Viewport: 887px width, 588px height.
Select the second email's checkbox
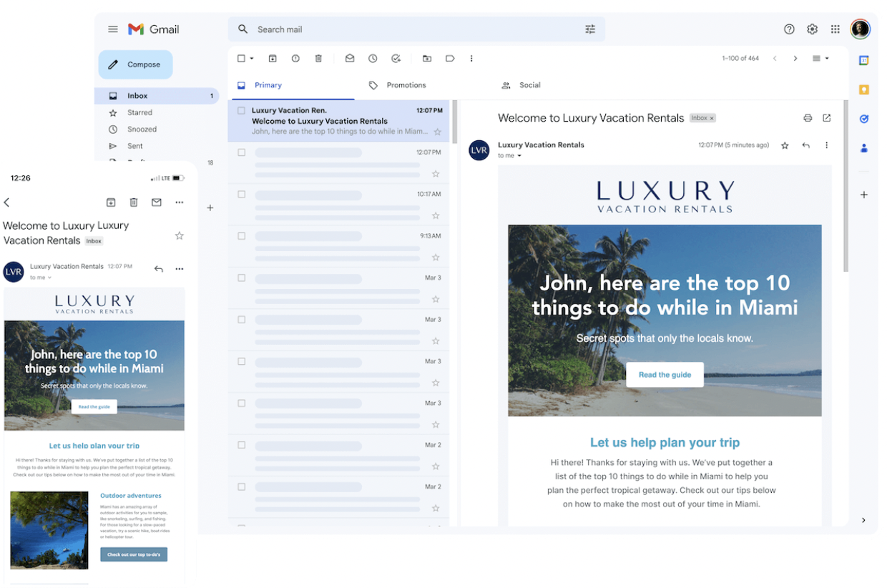coord(241,152)
